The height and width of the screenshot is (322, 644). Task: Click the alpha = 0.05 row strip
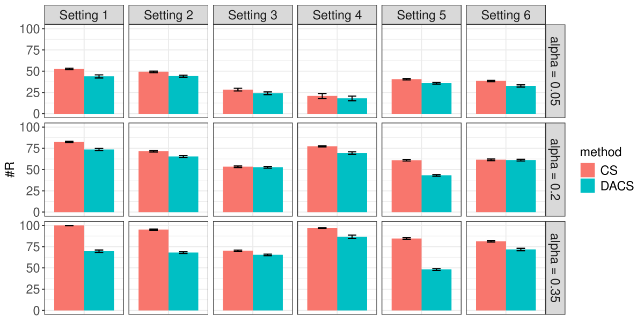[x=555, y=71]
